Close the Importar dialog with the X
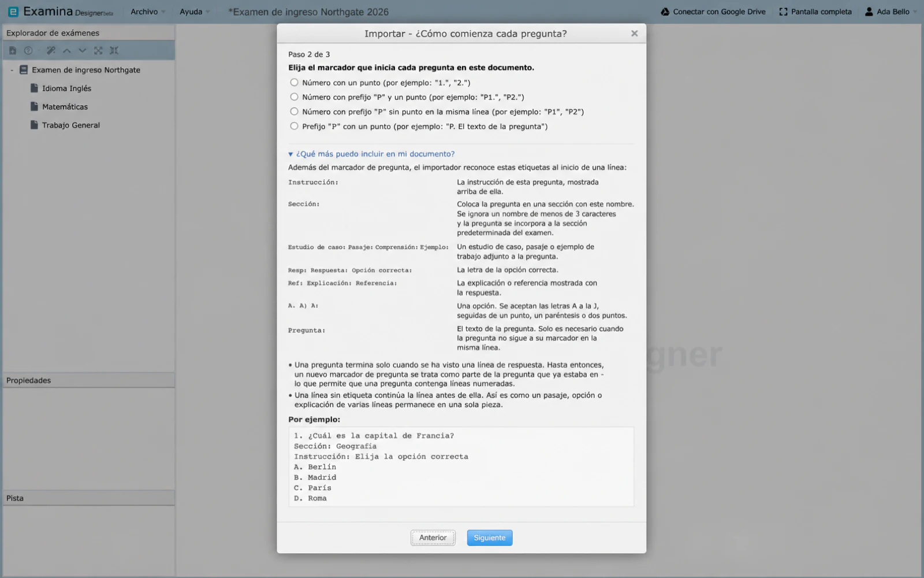The image size is (924, 578). (635, 34)
